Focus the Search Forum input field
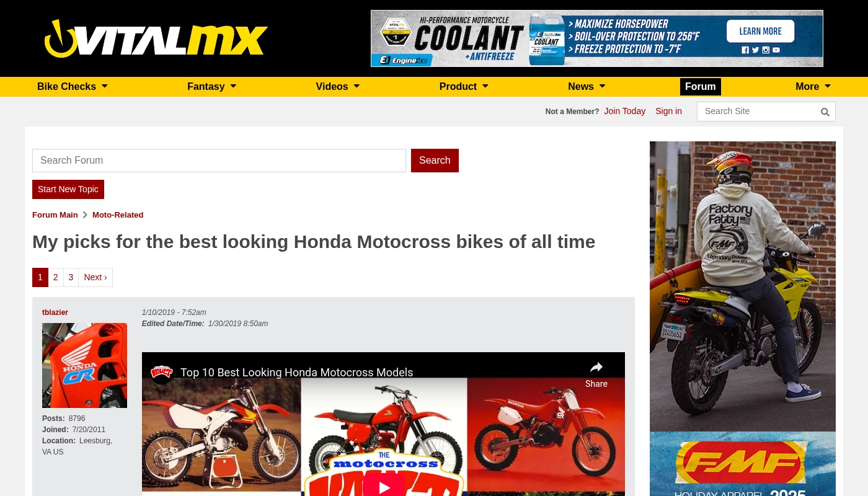Screen dimensions: 868x496 point(219,161)
